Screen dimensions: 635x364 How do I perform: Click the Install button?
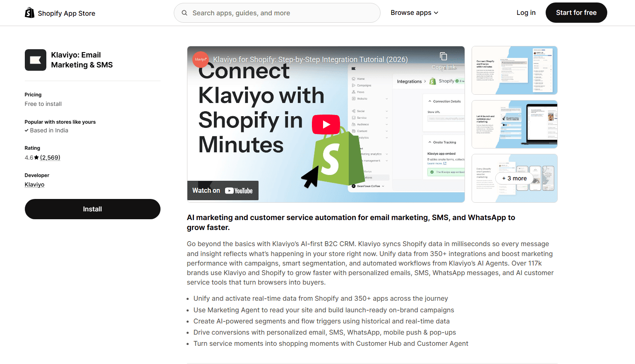point(93,209)
